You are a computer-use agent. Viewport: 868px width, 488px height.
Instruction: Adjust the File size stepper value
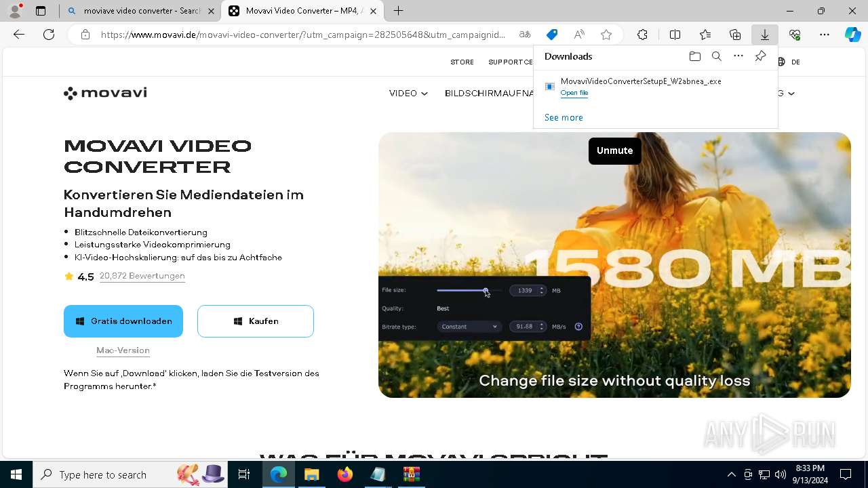pos(541,290)
